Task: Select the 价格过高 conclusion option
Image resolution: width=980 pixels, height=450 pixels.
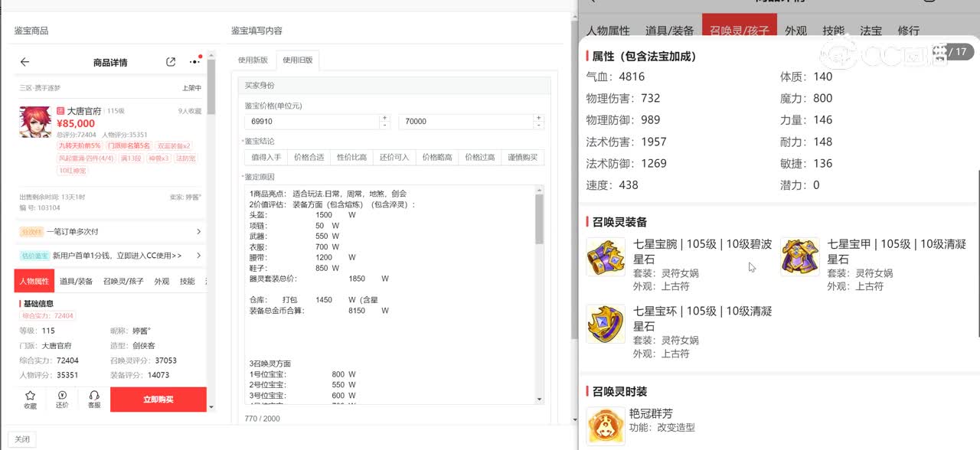Action: [480, 157]
